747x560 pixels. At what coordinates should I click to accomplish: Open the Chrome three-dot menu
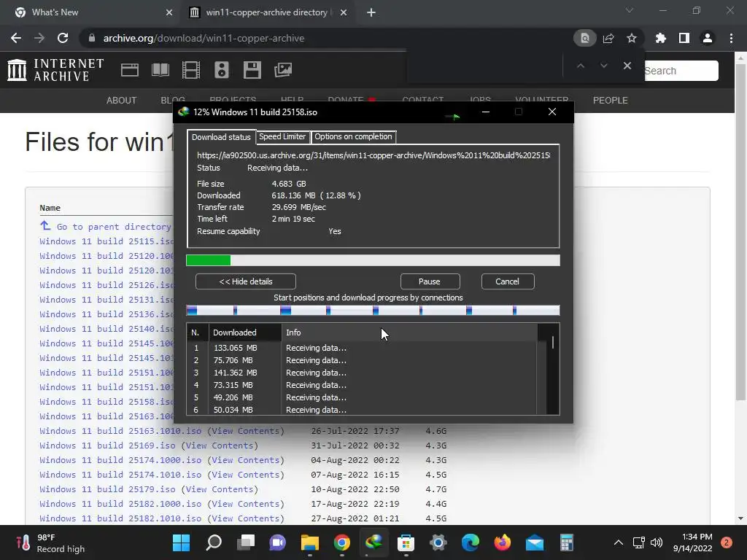click(731, 38)
